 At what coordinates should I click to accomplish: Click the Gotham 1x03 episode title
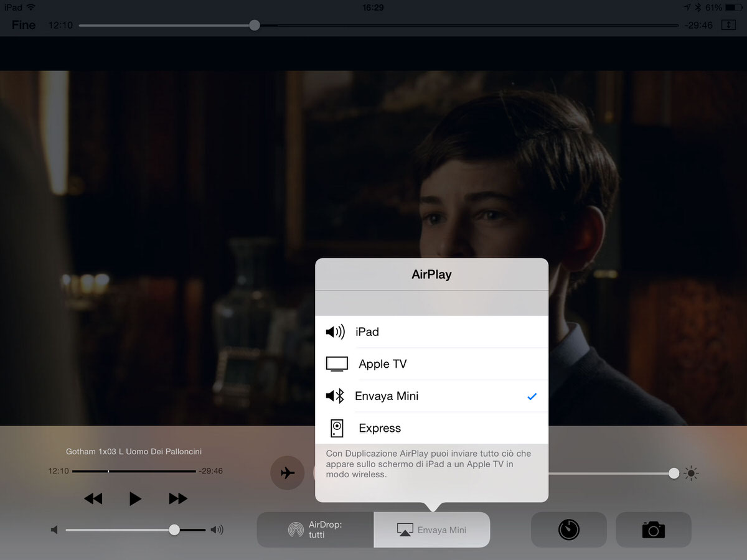[x=134, y=451]
